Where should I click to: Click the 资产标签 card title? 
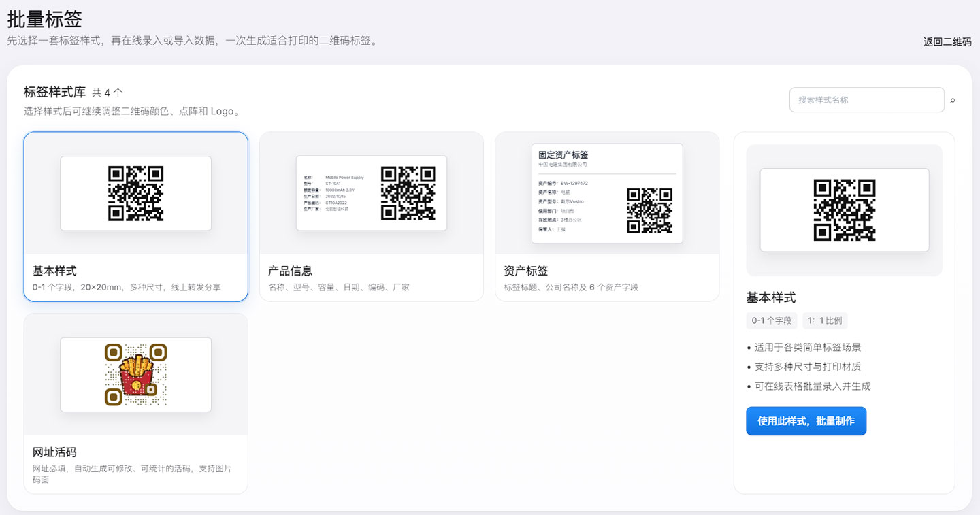tap(526, 271)
